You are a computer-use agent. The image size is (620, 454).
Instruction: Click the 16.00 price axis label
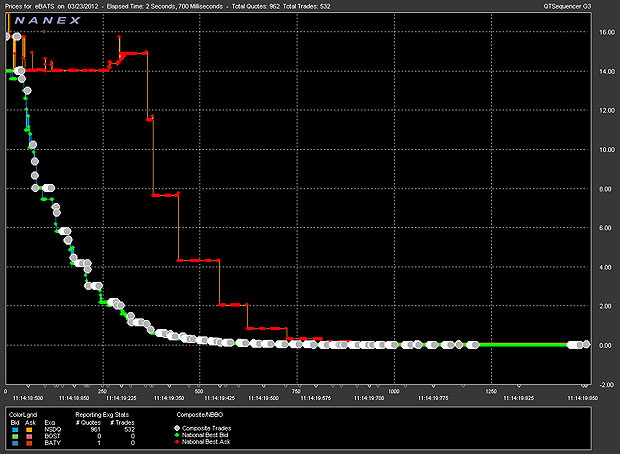click(605, 32)
